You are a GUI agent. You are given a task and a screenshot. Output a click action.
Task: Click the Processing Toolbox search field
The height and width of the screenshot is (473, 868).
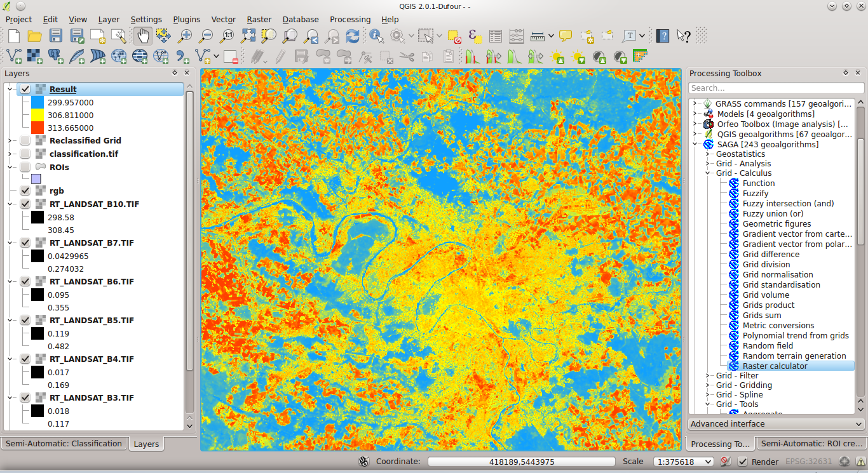(x=775, y=87)
